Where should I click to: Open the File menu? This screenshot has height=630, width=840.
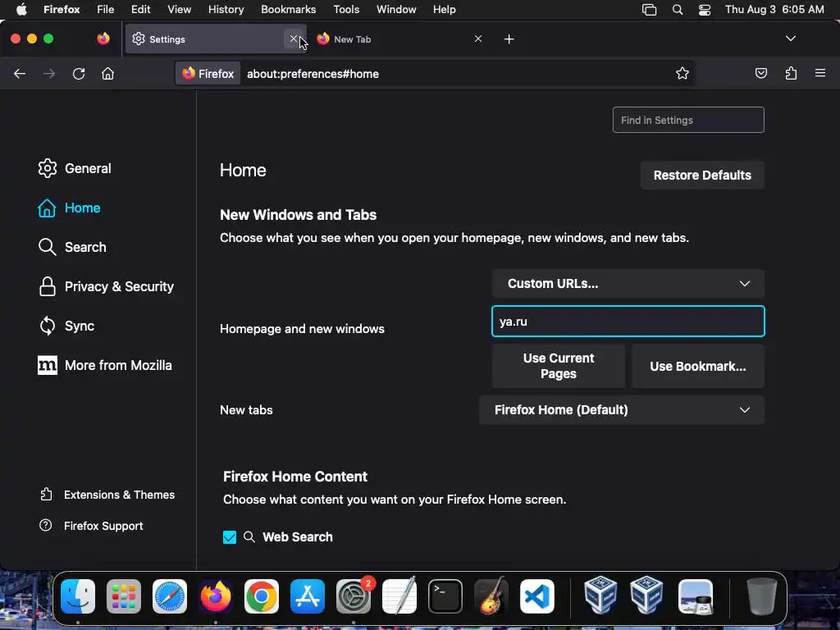pyautogui.click(x=106, y=10)
